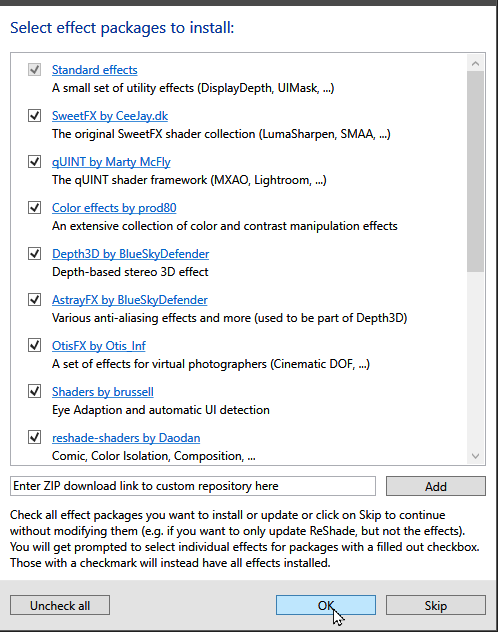Open Color effects by prod80 link
The image size is (498, 632).
[114, 208]
